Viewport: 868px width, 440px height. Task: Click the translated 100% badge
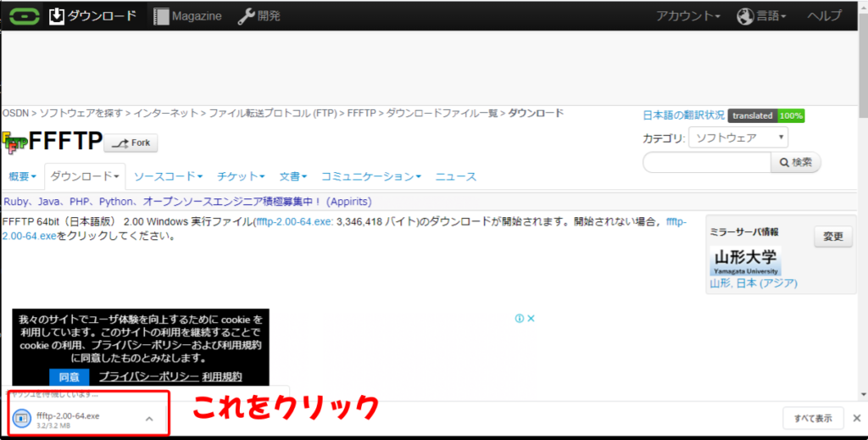[766, 115]
